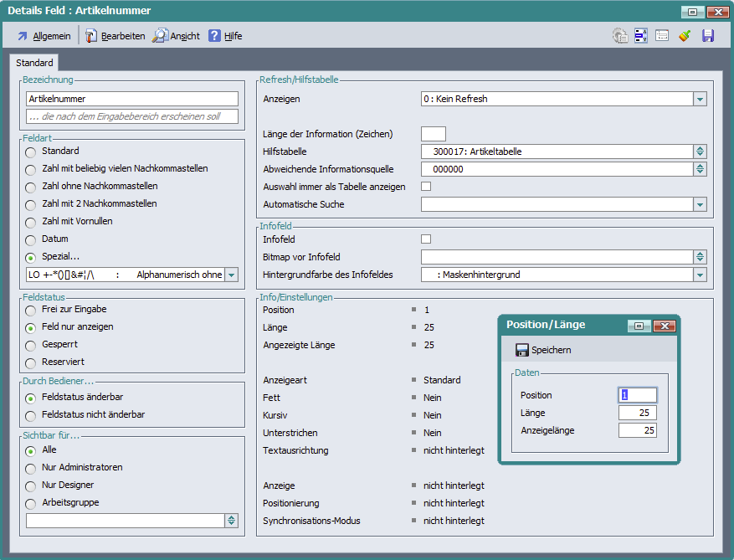Click the Hilfe question mark icon
Image resolution: width=734 pixels, height=560 pixels.
point(215,36)
